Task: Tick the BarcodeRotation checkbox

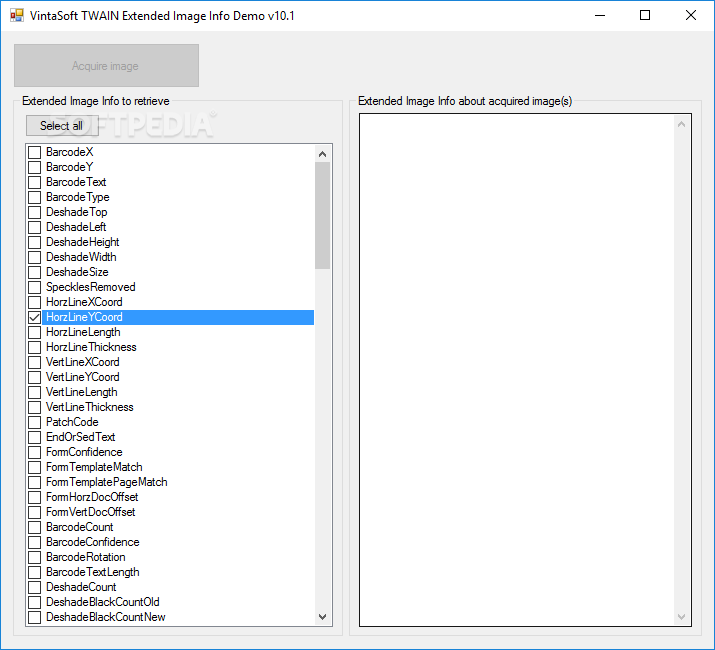Action: (35, 557)
